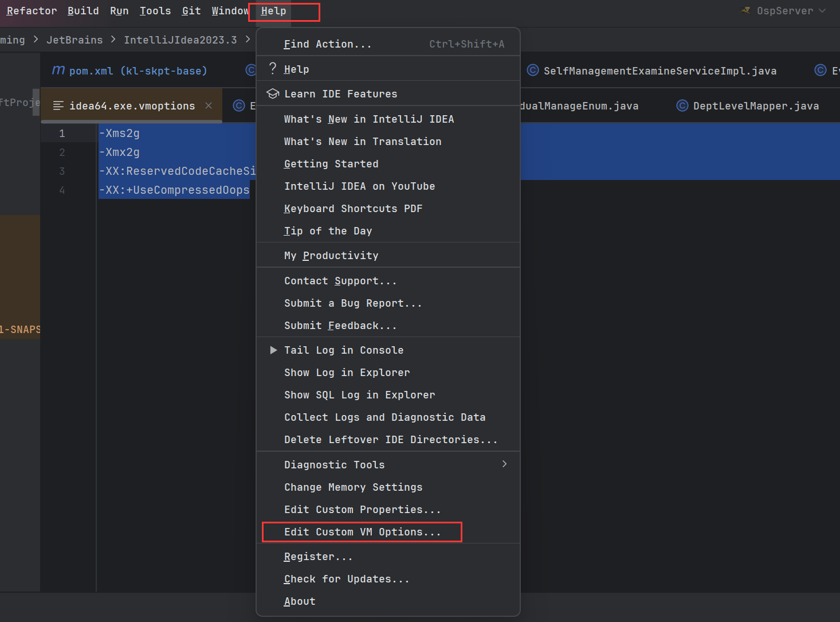
Task: Click JetBrains in the breadcrumb path
Action: point(74,40)
